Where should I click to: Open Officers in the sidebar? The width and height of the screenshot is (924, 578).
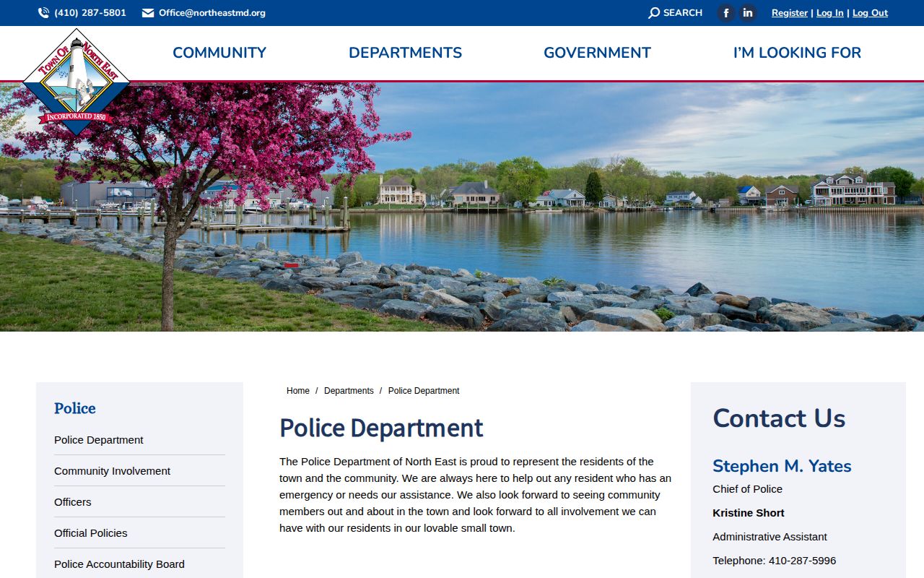coord(73,502)
